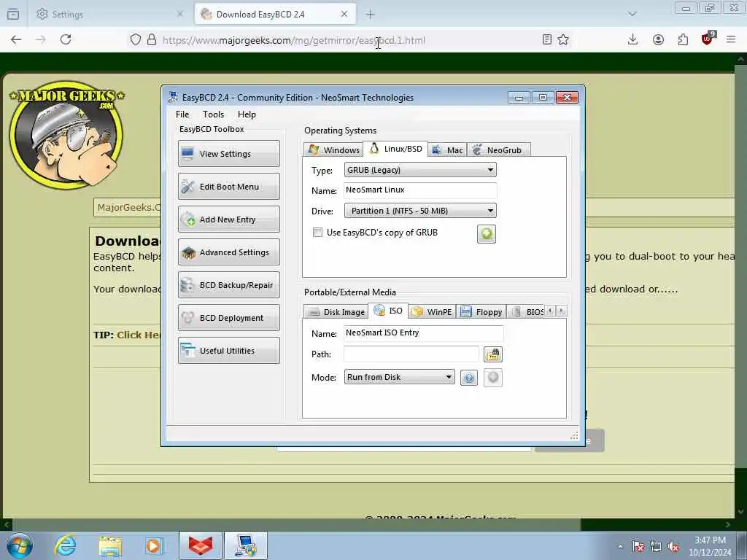The height and width of the screenshot is (560, 747).
Task: Open Useful Utilities section
Action: [x=228, y=351]
